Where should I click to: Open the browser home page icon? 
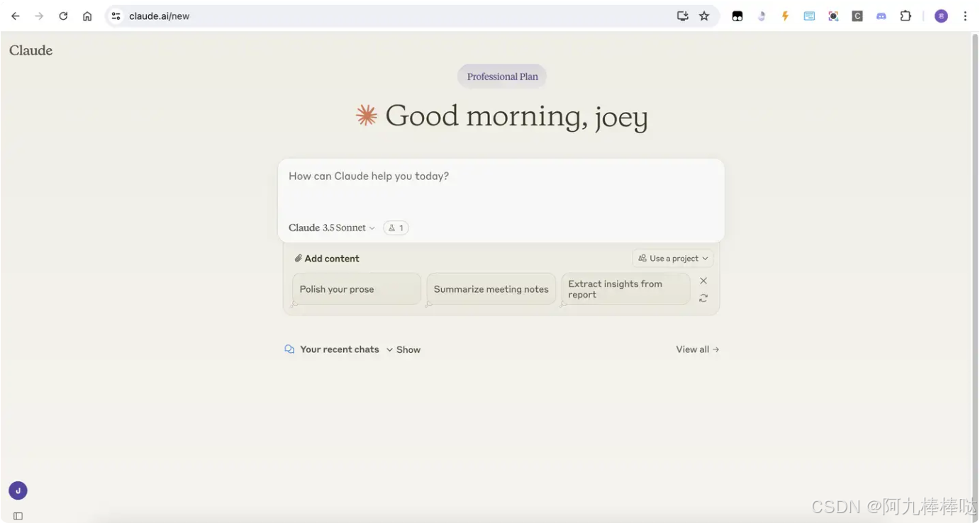[87, 16]
